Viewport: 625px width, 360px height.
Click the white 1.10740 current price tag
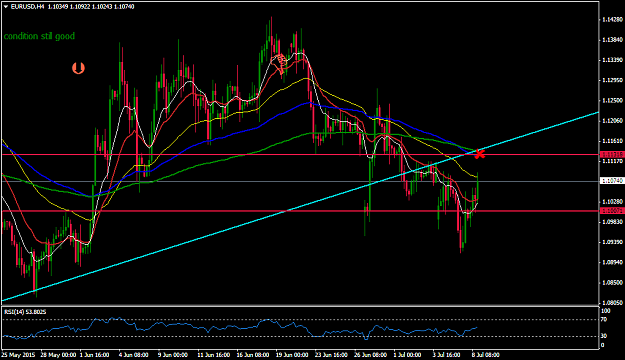pos(612,181)
